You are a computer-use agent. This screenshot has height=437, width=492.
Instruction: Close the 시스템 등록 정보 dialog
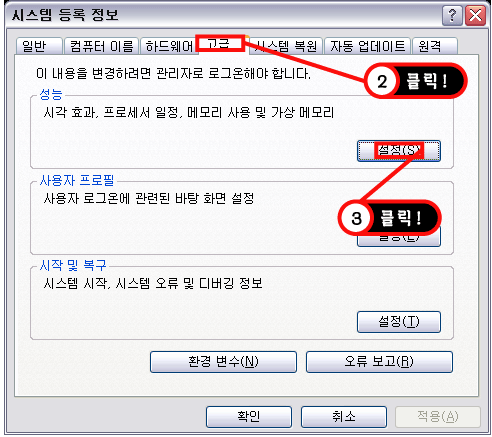(475, 15)
